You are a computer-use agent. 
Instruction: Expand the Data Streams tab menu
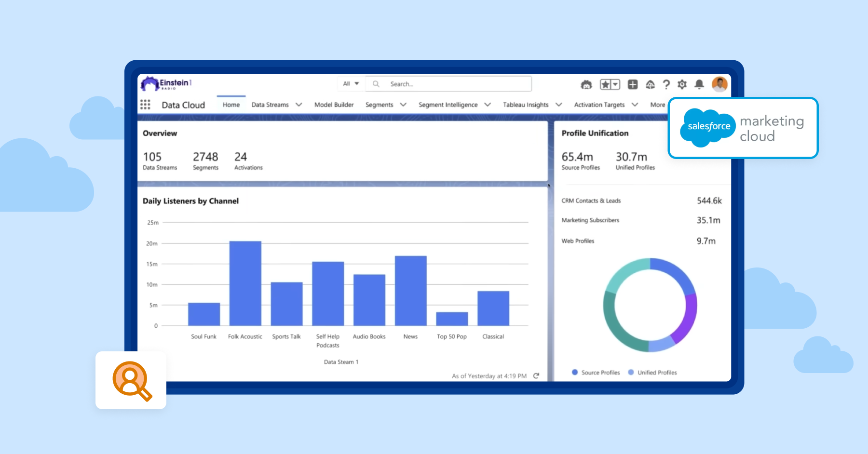[299, 105]
